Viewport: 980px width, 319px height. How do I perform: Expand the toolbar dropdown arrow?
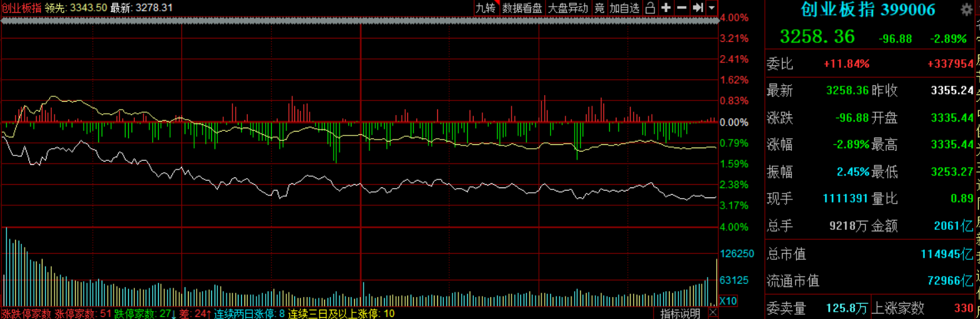[712, 8]
